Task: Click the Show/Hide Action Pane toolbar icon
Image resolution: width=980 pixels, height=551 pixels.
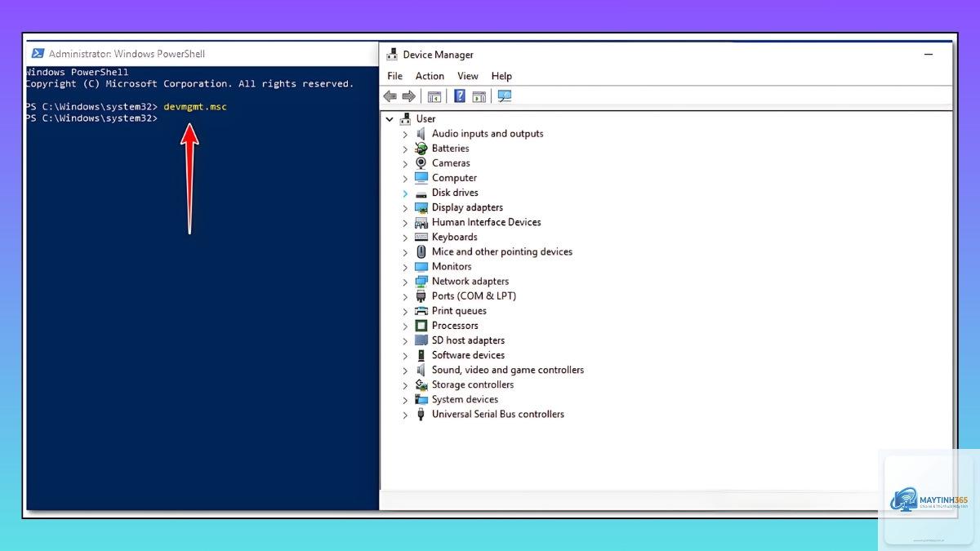Action: 479,96
